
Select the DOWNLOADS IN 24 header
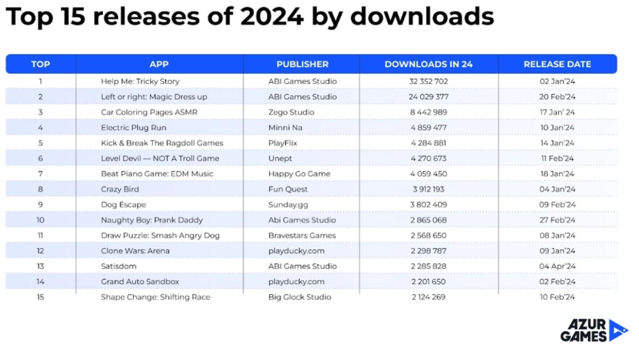tap(428, 64)
